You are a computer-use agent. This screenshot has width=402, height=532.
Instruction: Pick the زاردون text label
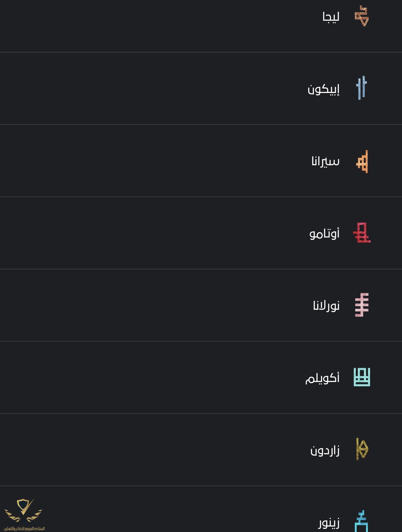pyautogui.click(x=325, y=450)
